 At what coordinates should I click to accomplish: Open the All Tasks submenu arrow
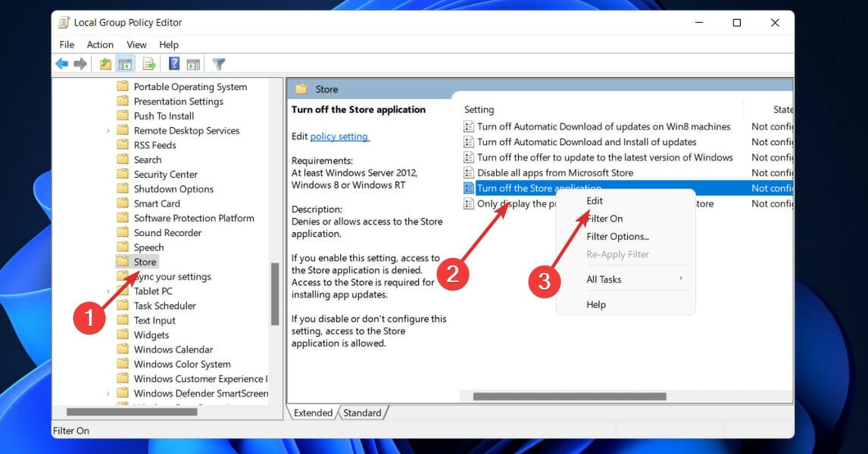pyautogui.click(x=681, y=278)
